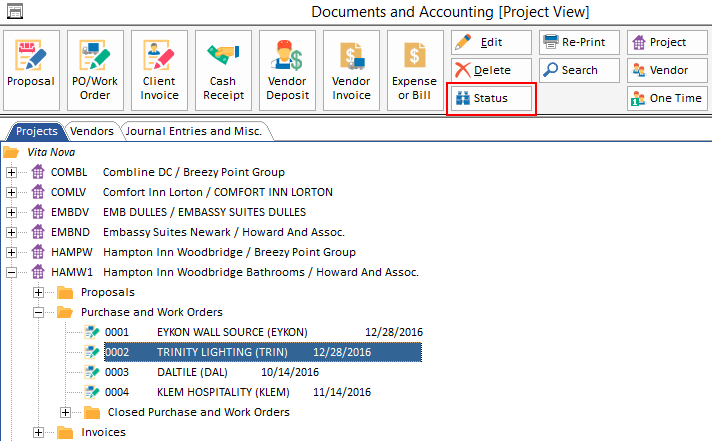This screenshot has width=712, height=441.
Task: Expand the Proposals folder
Action: pos(39,292)
